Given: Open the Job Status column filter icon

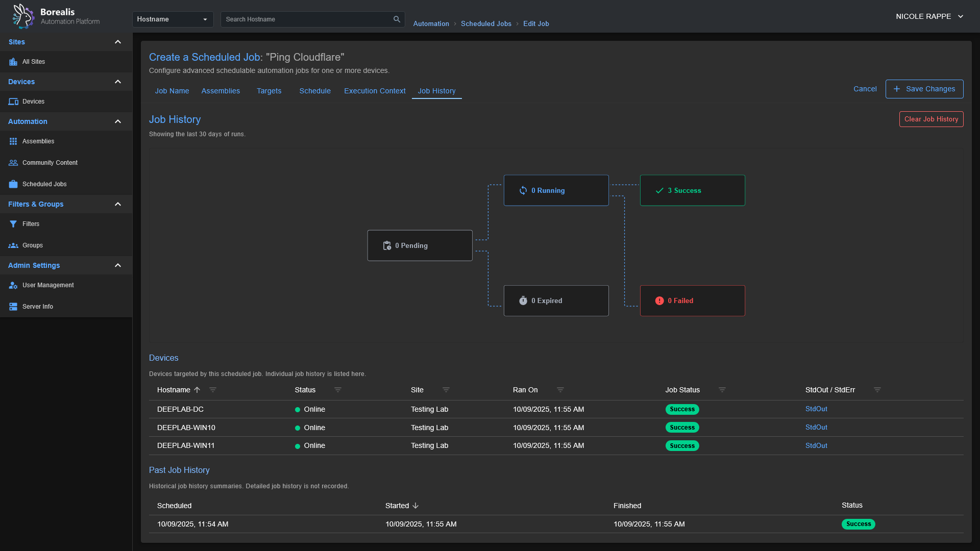Looking at the screenshot, I should [x=722, y=390].
